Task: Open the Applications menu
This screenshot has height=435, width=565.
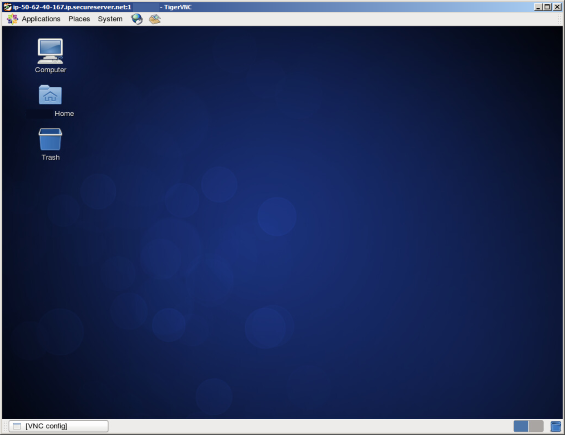Action: 41,19
